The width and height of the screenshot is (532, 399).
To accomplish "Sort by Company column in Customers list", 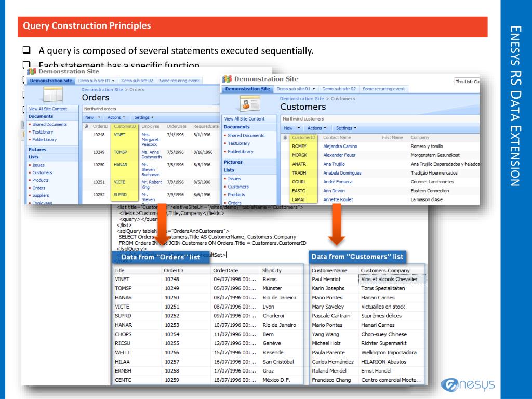I will click(420, 137).
